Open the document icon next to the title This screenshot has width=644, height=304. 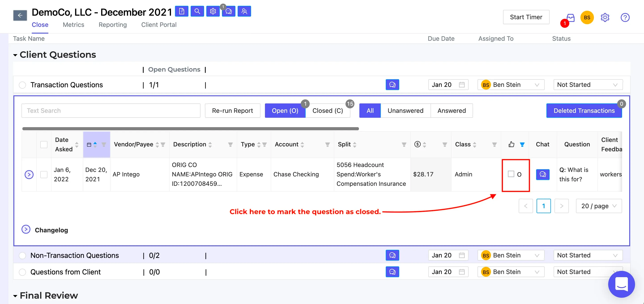coord(181,11)
